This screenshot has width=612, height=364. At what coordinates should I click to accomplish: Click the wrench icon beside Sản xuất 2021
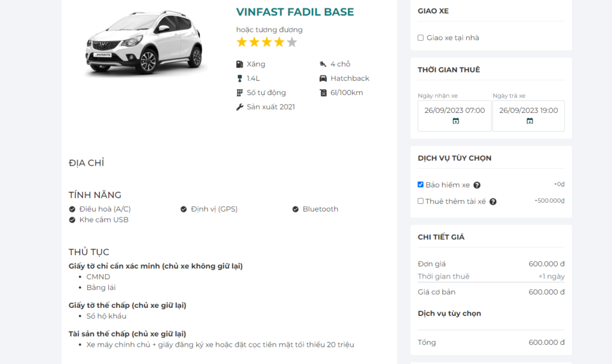(240, 107)
